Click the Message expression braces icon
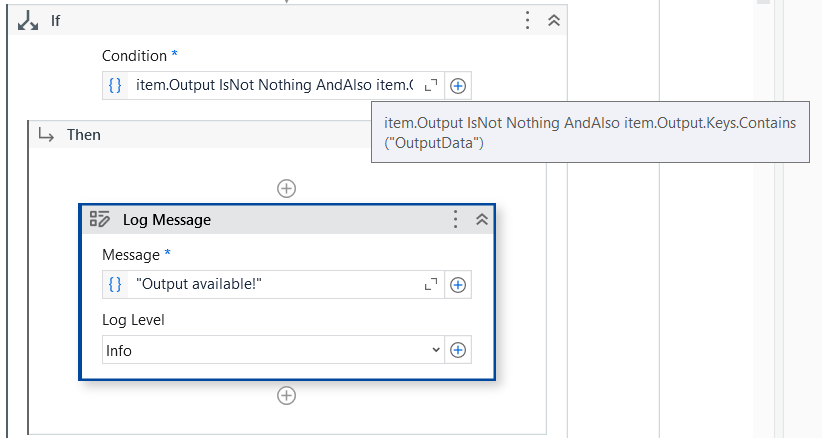The image size is (822, 438). [115, 285]
